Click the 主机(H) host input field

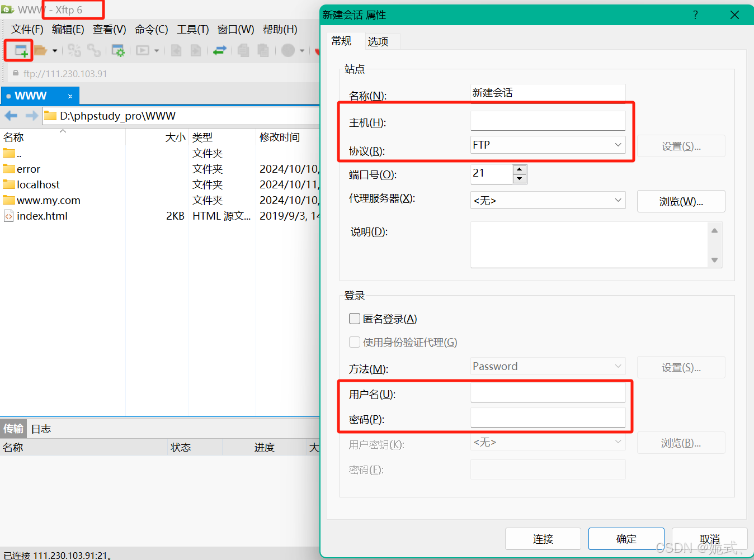(548, 120)
